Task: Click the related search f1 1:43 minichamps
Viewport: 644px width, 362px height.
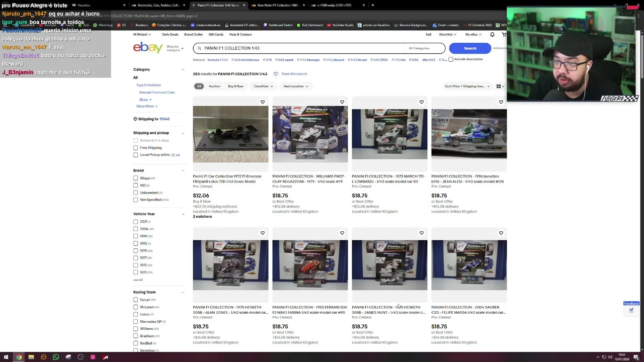Action: [245, 60]
